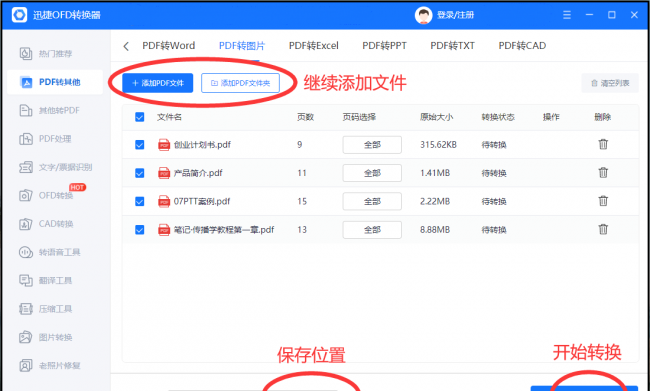Click 文件名 column header
The image size is (650, 391).
tap(169, 117)
